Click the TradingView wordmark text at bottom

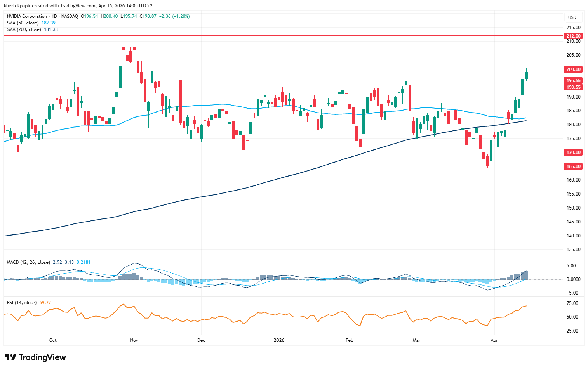click(42, 357)
